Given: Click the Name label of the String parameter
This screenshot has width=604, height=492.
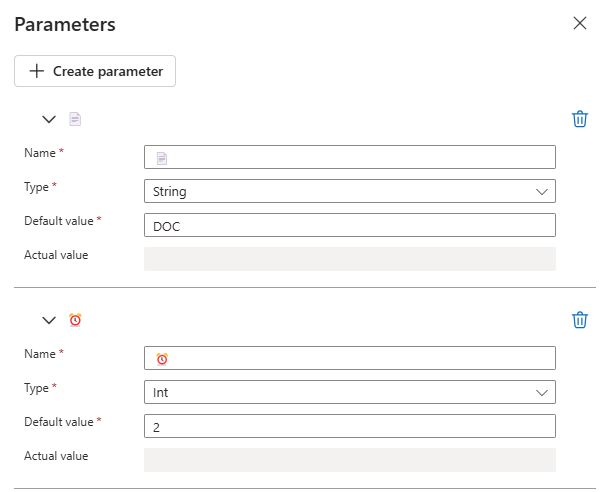Looking at the screenshot, I should (40, 152).
